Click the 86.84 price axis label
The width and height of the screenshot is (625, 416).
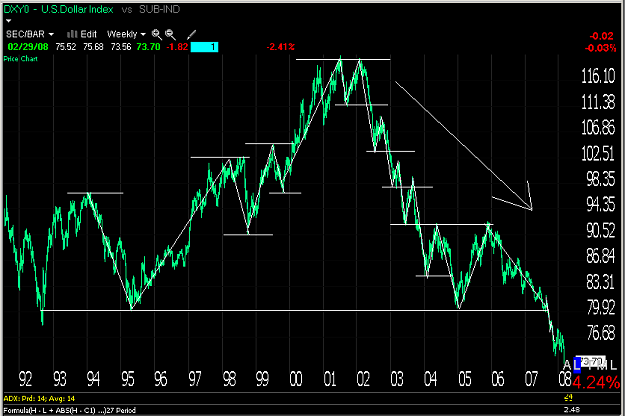pos(601,256)
